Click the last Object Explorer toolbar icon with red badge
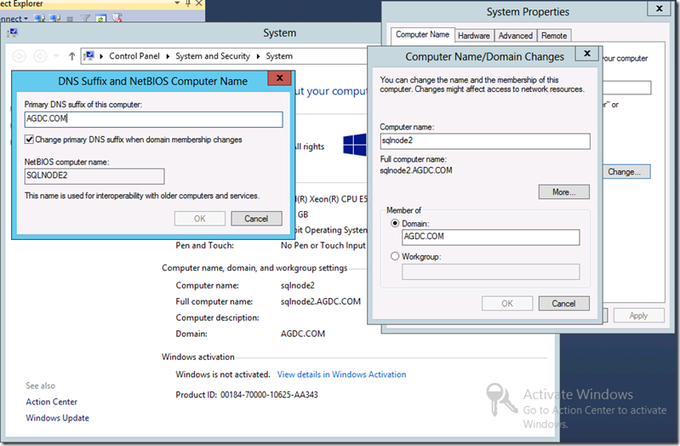 117,18
